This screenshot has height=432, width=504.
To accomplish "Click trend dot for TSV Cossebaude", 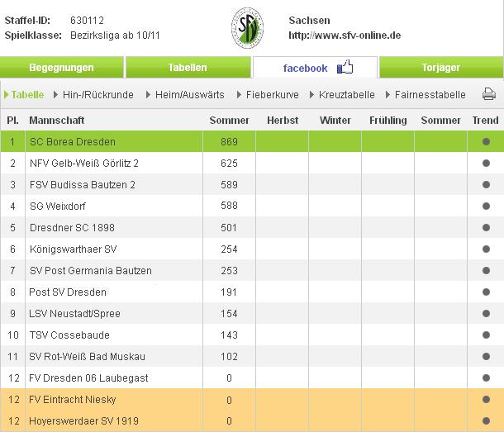I will pyautogui.click(x=486, y=335).
